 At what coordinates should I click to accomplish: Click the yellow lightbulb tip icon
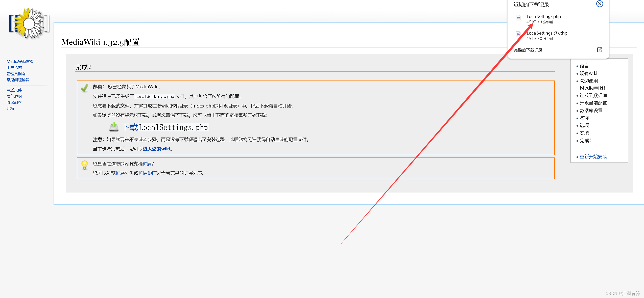[84, 165]
